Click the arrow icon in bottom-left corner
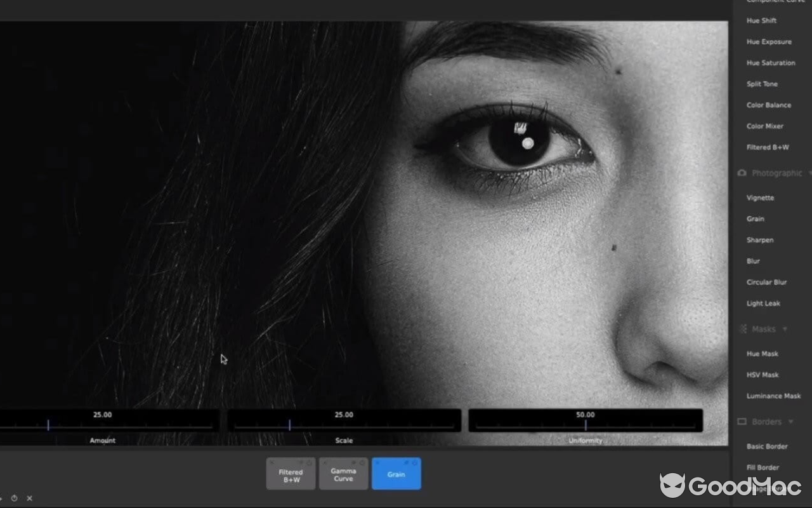Viewport: 812px width, 508px height. click(x=3, y=499)
